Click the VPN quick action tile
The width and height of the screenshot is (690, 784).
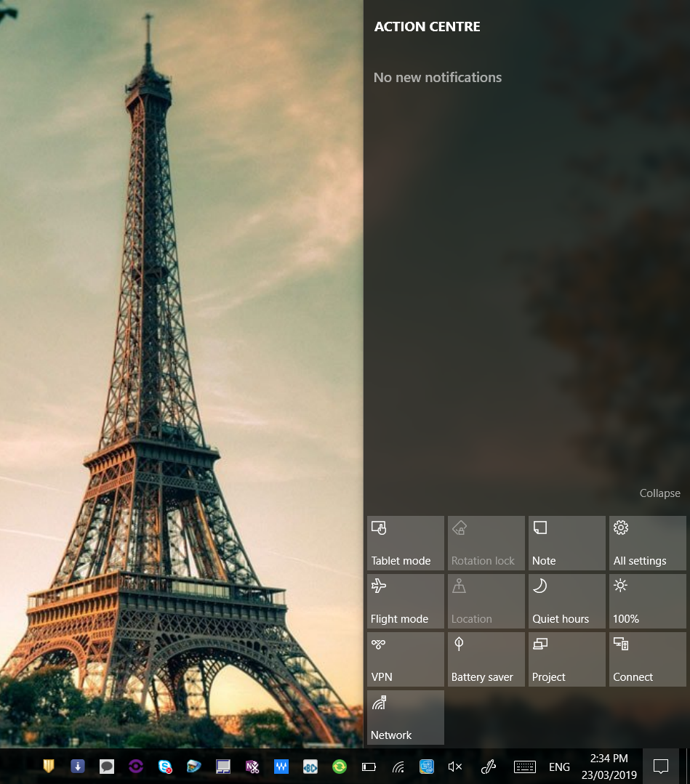[405, 659]
